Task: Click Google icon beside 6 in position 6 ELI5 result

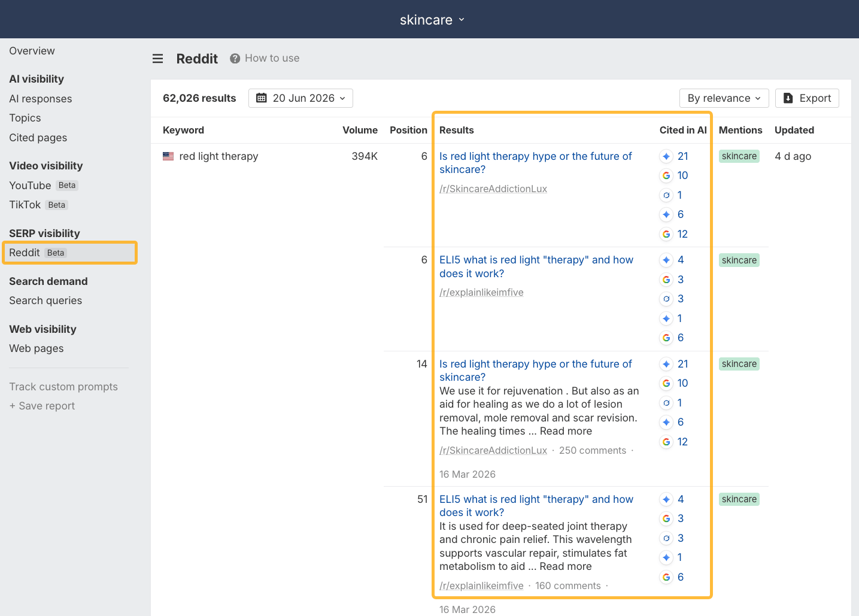Action: 666,338
